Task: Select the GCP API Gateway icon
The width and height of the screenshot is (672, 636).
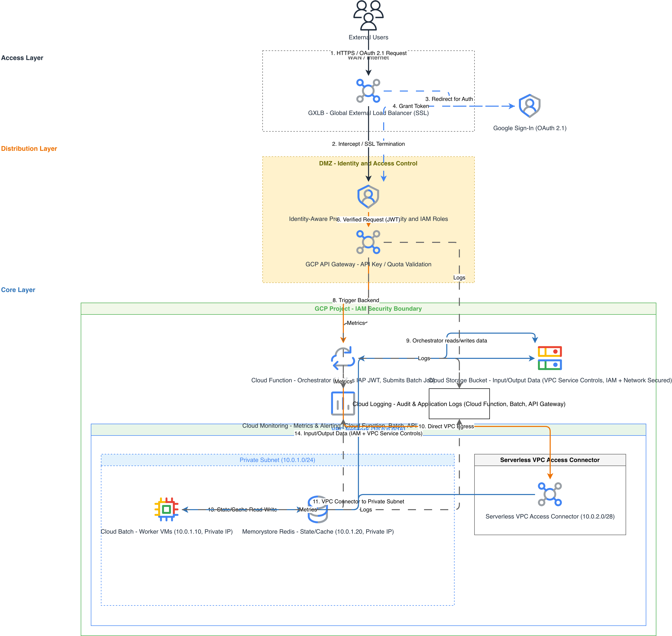Action: pyautogui.click(x=368, y=242)
